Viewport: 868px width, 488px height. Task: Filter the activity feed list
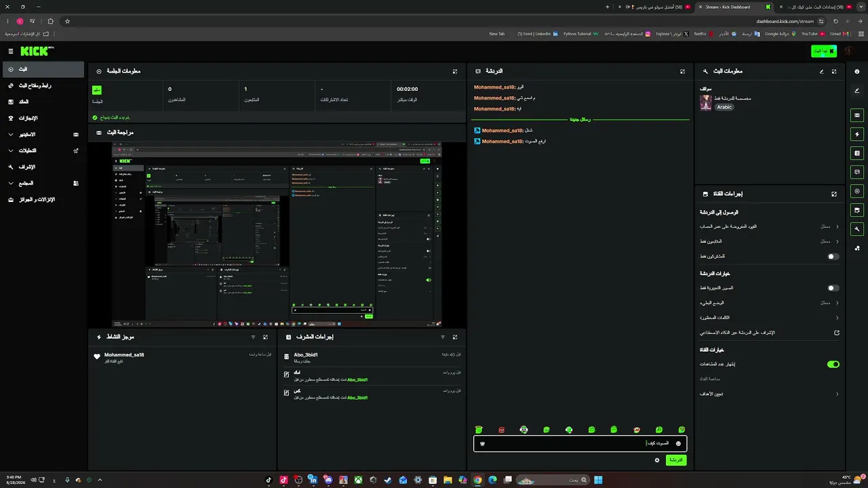point(253,337)
